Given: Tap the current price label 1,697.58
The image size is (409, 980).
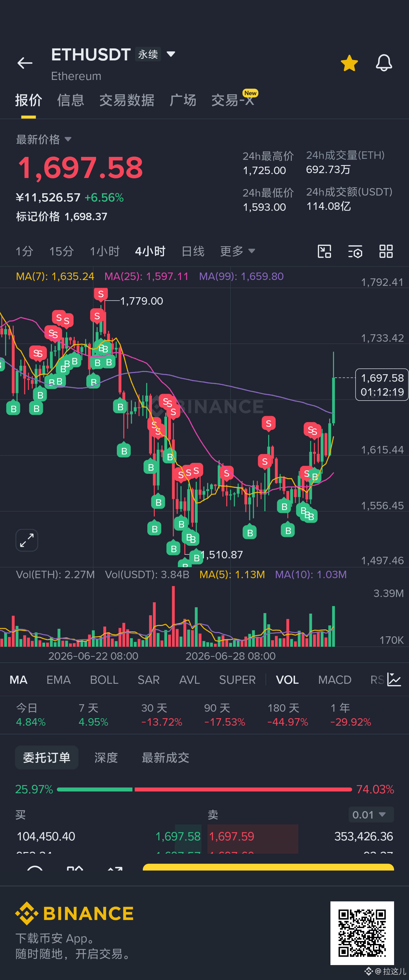Looking at the screenshot, I should [x=382, y=385].
